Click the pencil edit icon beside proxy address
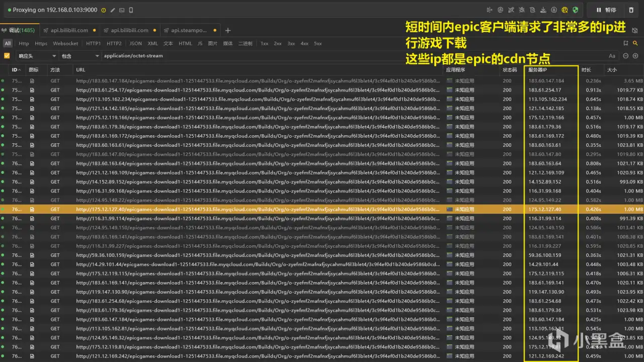Viewport: 644px width, 362px height. click(113, 10)
